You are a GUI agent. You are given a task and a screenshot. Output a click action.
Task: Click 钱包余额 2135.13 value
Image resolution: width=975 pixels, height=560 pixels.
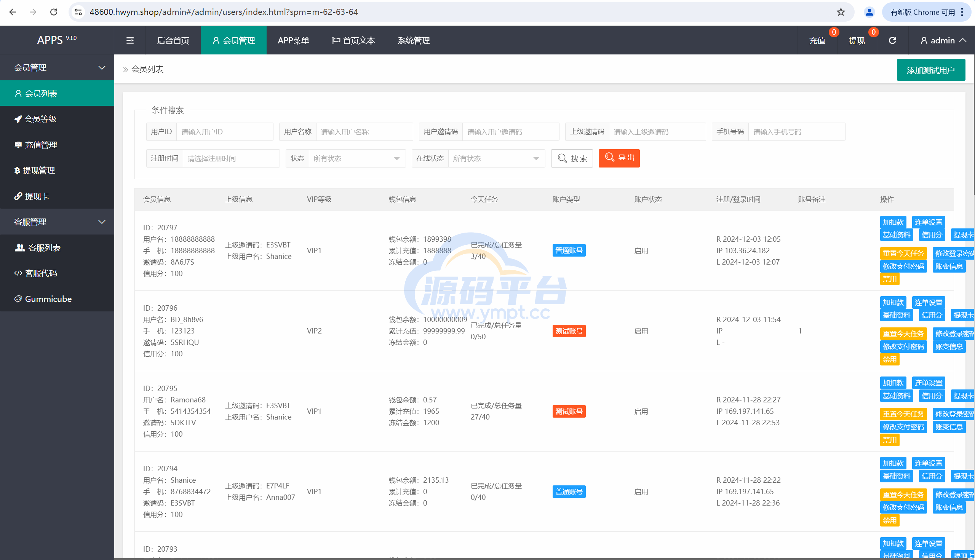click(x=436, y=480)
